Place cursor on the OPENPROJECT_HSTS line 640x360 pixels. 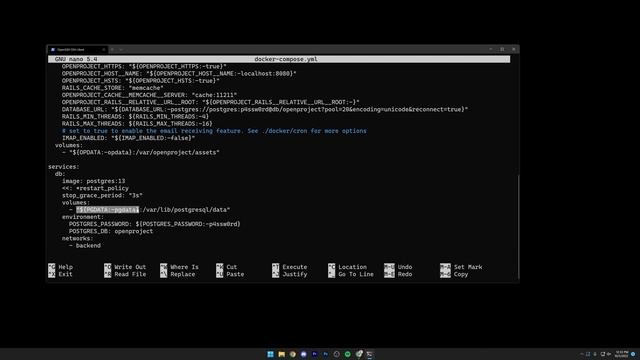click(x=141, y=81)
